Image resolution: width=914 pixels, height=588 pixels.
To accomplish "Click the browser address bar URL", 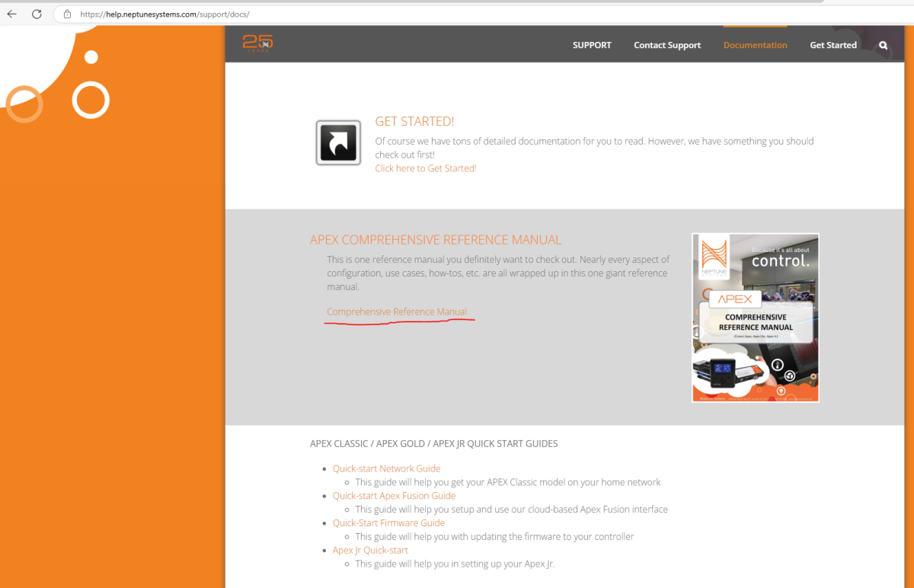I will 165,14.
